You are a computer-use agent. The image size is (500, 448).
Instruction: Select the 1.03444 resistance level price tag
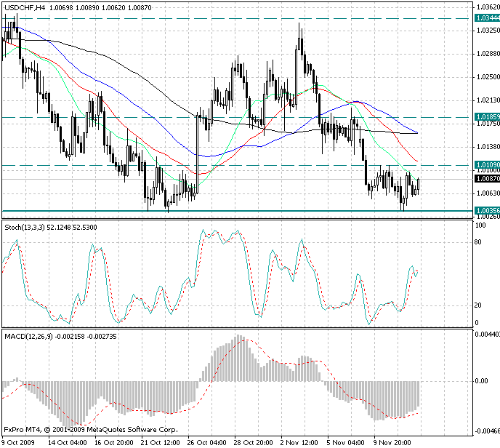486,17
